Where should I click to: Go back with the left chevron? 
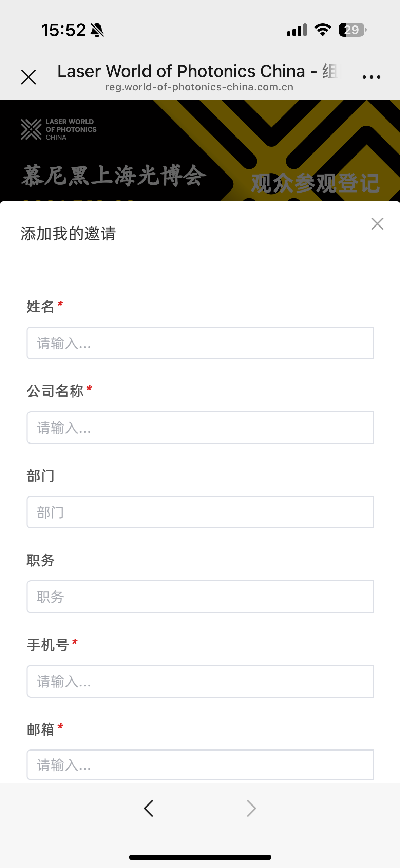point(149,808)
